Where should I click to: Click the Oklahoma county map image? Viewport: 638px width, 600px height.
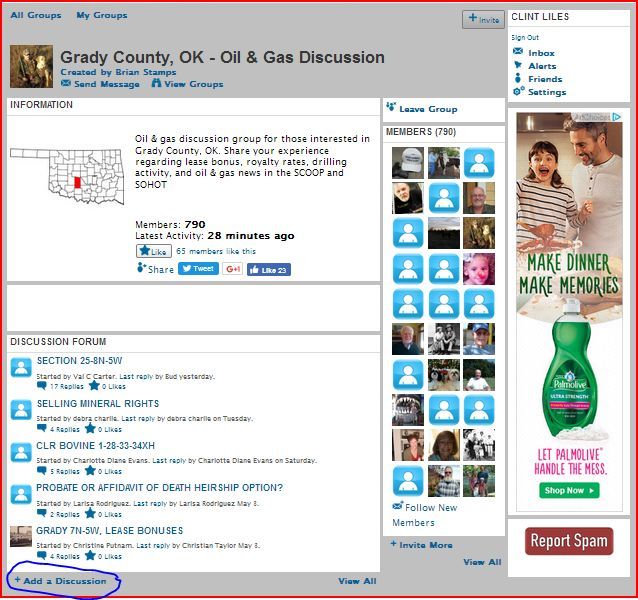click(68, 176)
